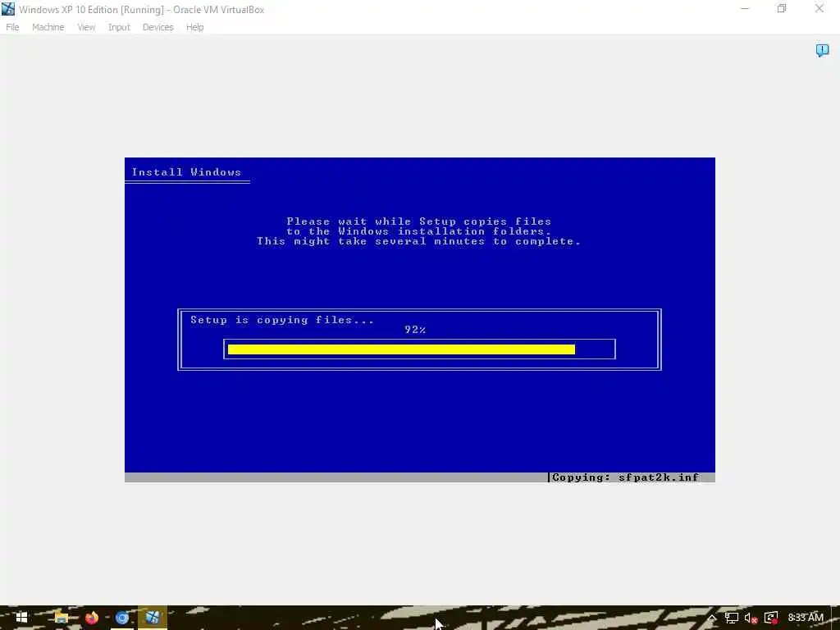Image resolution: width=840 pixels, height=630 pixels.
Task: Open the 8:33 AM clock
Action: 806,618
